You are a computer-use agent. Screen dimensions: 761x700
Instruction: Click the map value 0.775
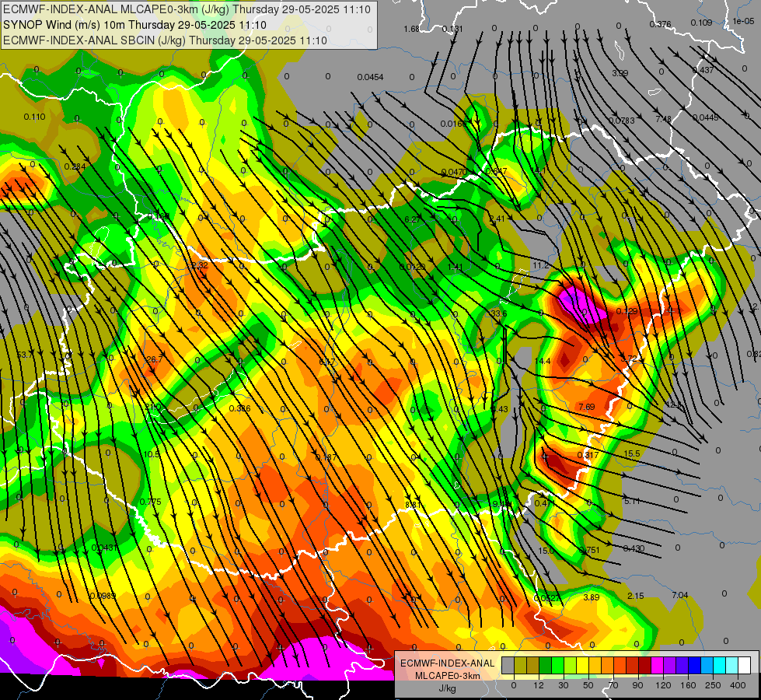click(x=150, y=502)
